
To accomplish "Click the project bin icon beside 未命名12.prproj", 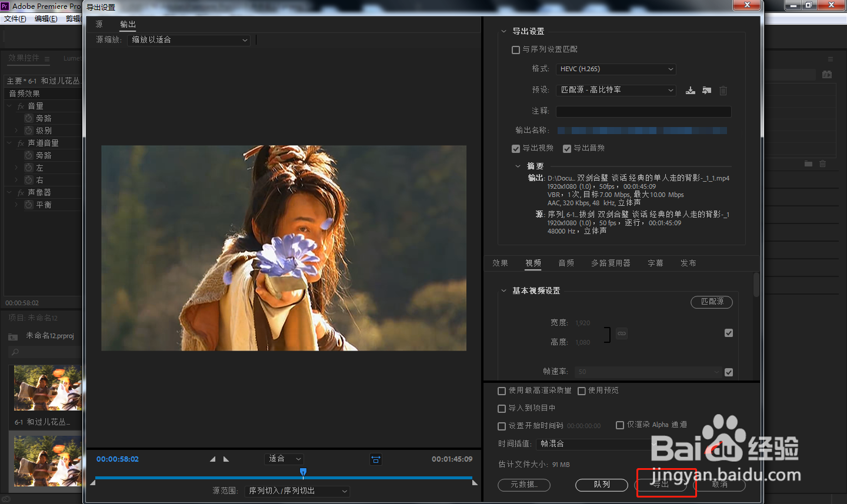I will pyautogui.click(x=13, y=336).
